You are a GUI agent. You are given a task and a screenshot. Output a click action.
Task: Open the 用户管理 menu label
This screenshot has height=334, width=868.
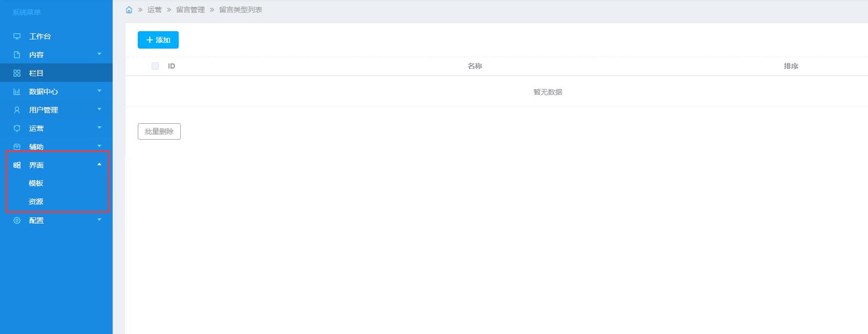[x=44, y=110]
